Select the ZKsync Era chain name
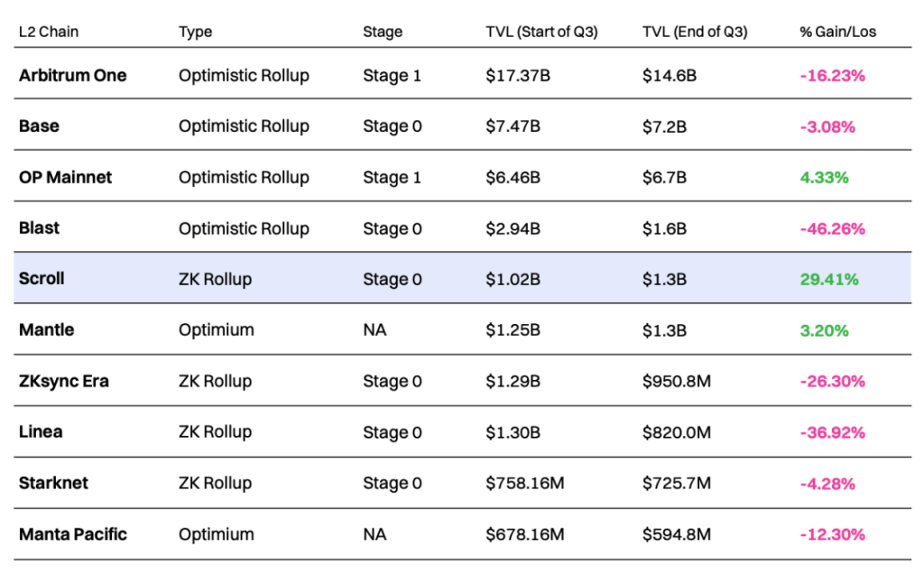This screenshot has height=584, width=924. click(x=64, y=381)
